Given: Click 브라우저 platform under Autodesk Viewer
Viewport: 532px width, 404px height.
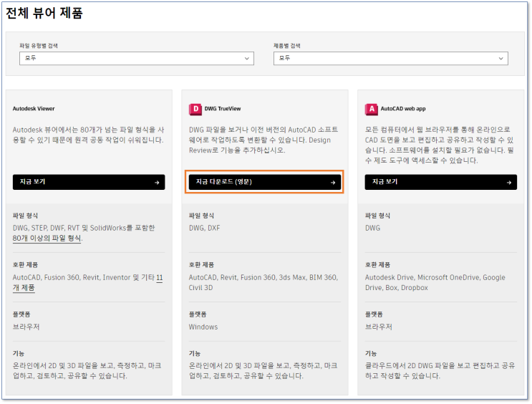Looking at the screenshot, I should (26, 327).
